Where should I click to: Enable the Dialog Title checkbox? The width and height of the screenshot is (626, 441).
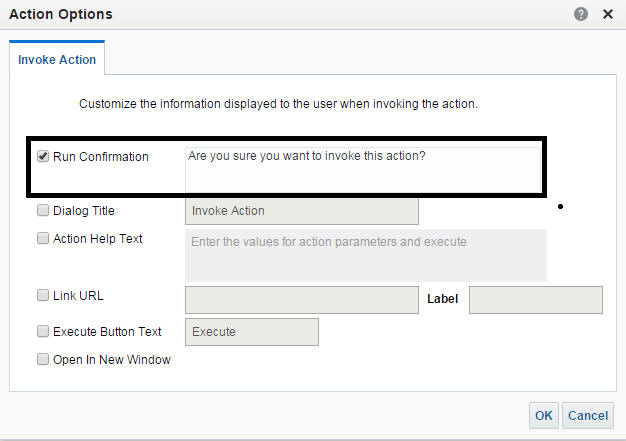coord(43,211)
